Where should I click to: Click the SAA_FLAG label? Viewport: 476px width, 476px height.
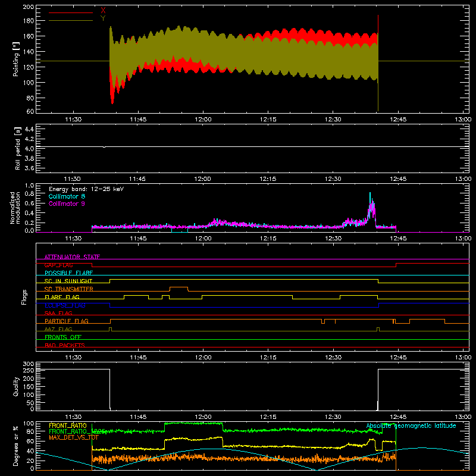point(58,313)
